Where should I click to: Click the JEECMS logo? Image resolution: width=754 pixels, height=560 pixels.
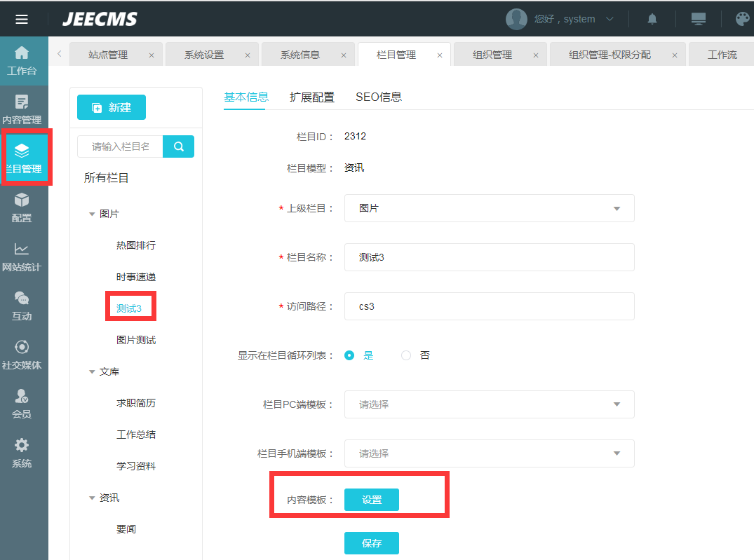[100, 19]
